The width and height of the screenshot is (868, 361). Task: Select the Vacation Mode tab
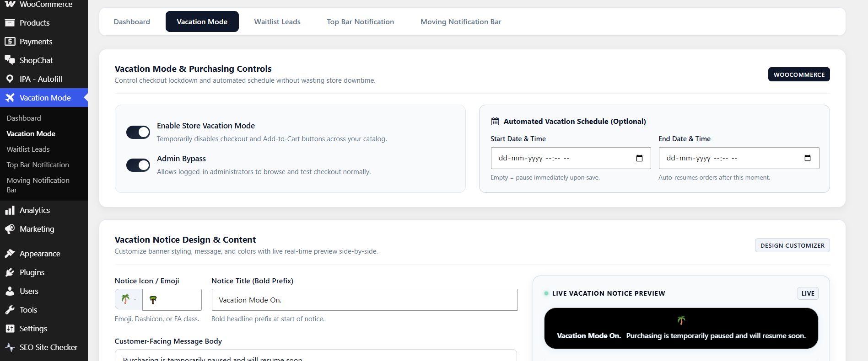[x=202, y=21]
